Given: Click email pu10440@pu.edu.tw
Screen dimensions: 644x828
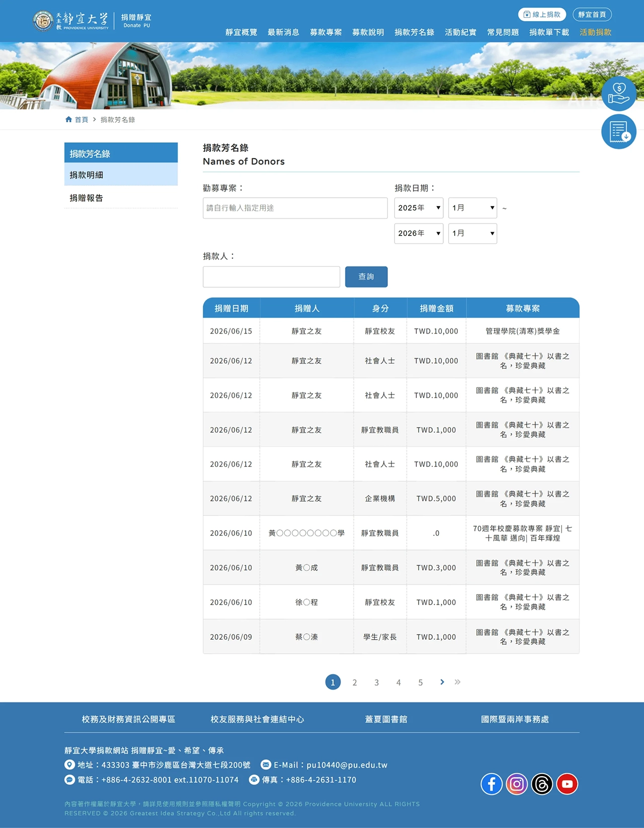Looking at the screenshot, I should pyautogui.click(x=347, y=765).
